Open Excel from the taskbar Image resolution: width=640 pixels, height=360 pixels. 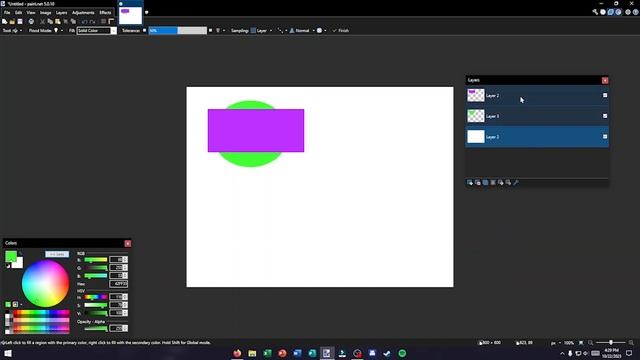click(x=267, y=353)
